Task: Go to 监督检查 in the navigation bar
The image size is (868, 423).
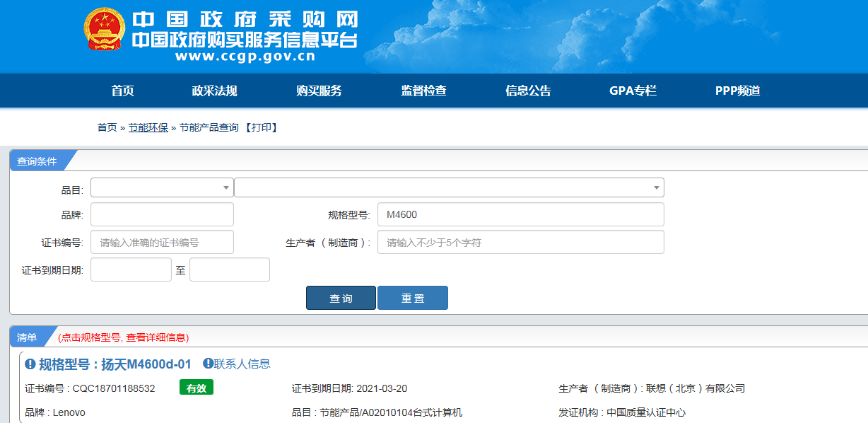Action: point(423,91)
